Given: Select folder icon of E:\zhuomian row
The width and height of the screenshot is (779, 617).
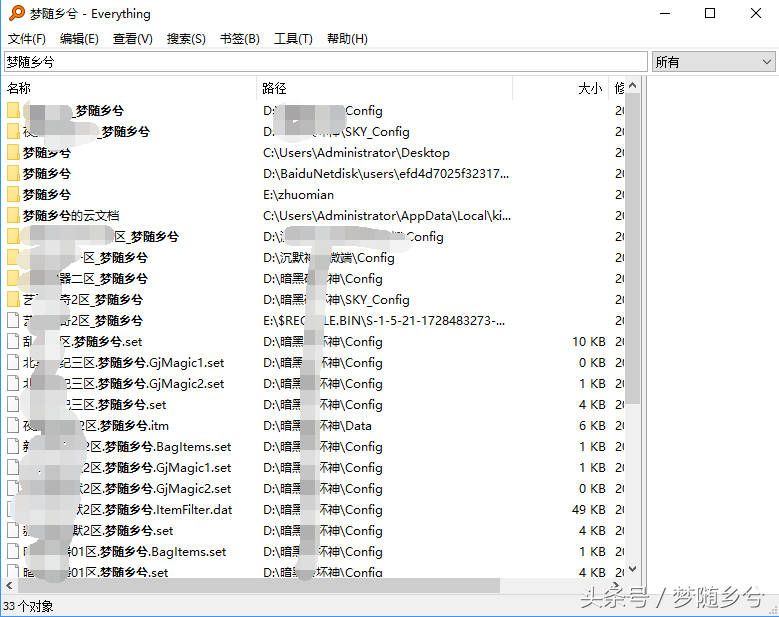Looking at the screenshot, I should [x=13, y=194].
